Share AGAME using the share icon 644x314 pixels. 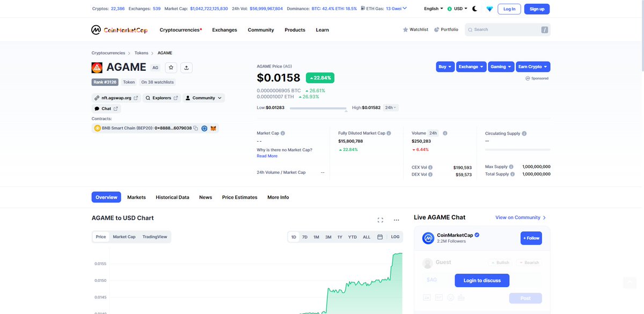click(x=186, y=68)
